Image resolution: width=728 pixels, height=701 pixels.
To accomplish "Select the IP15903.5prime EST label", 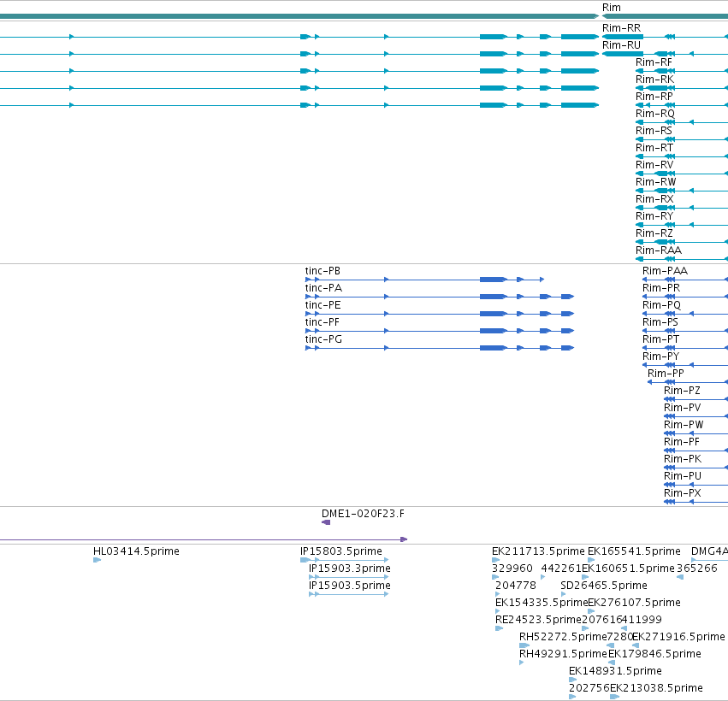I will 350,586.
